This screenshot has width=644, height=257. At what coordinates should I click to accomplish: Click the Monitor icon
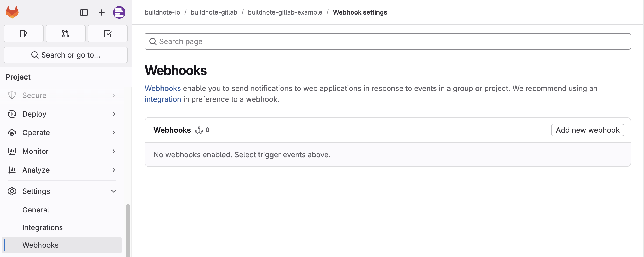click(12, 151)
